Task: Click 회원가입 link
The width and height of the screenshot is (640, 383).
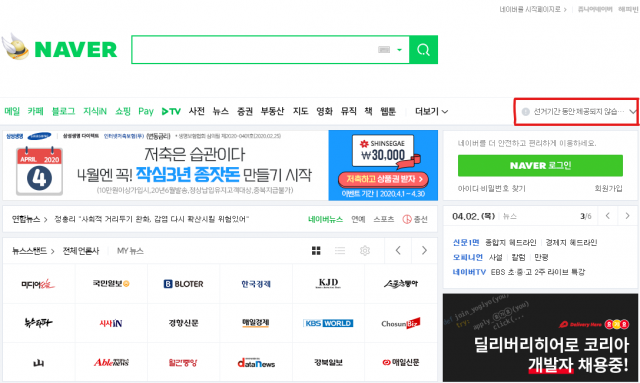Action: pos(609,188)
